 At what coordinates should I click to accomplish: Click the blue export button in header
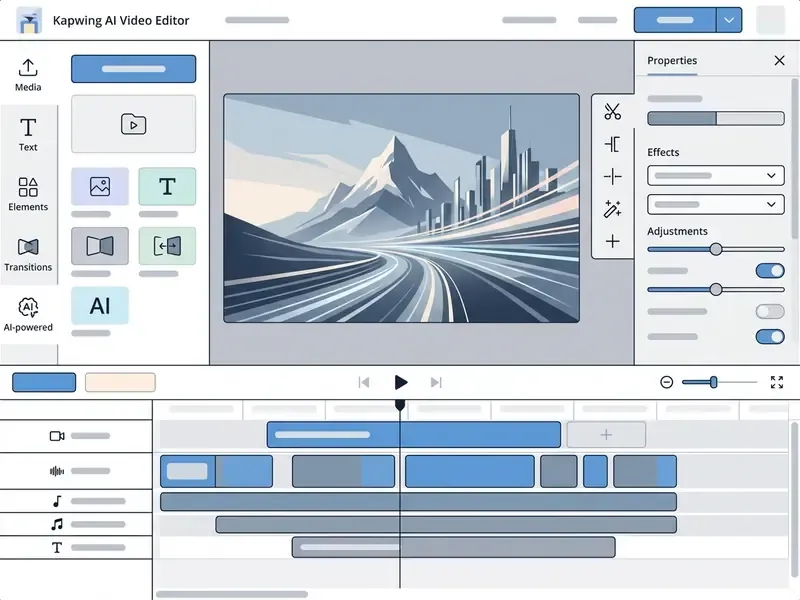pyautogui.click(x=674, y=20)
